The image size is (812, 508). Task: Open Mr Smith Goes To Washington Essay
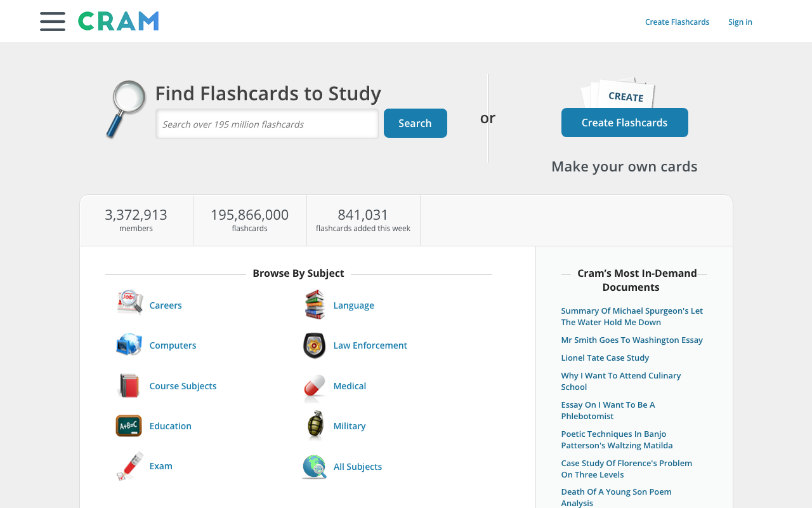point(632,340)
